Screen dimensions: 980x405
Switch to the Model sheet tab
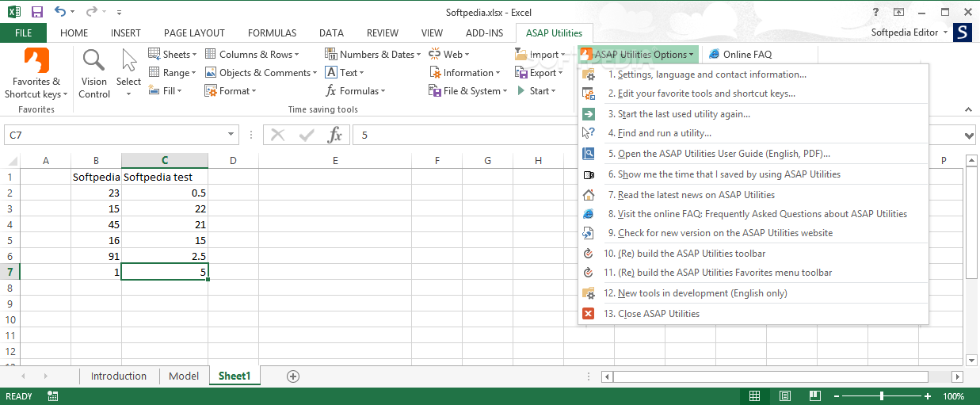pos(184,376)
